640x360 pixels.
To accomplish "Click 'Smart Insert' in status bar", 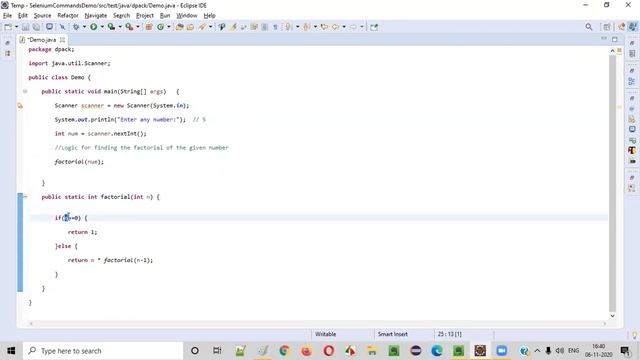I will coord(393,334).
